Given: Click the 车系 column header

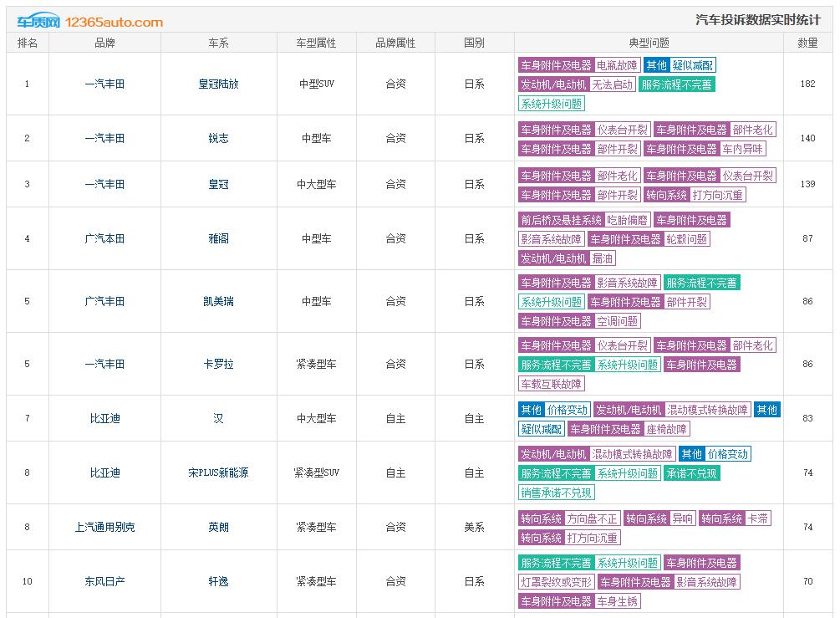Looking at the screenshot, I should pos(219,43).
